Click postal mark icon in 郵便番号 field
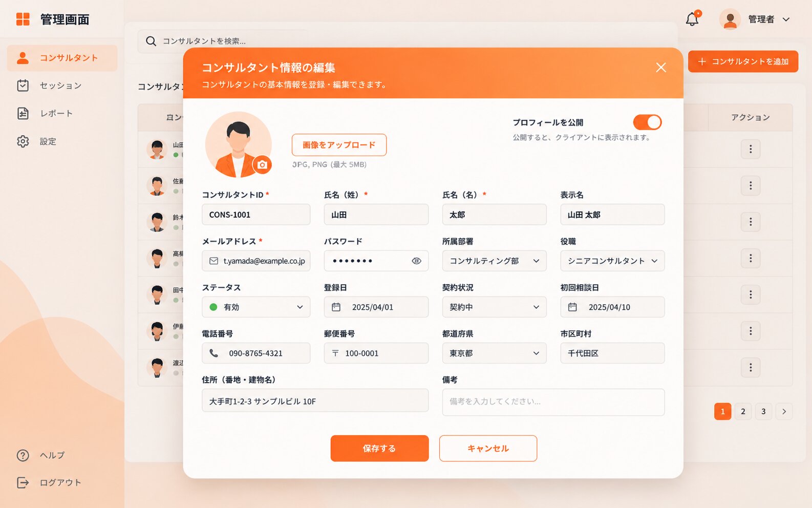Screen dimensions: 812x508 pos(335,353)
